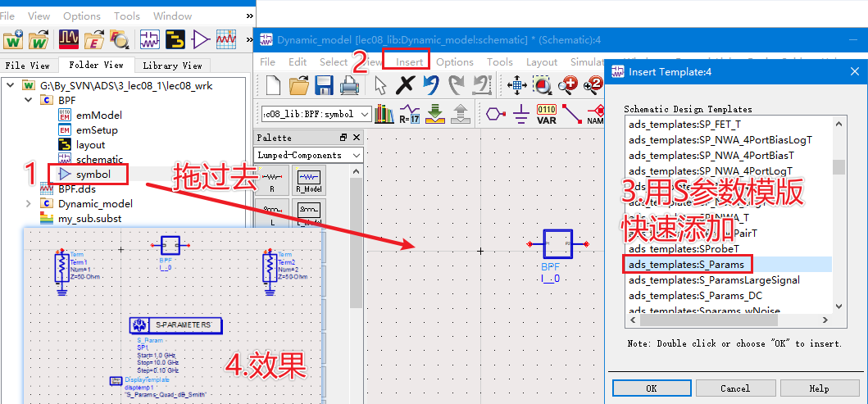Insert a Pin with hexagon icon
This screenshot has width=868, height=404.
[495, 115]
